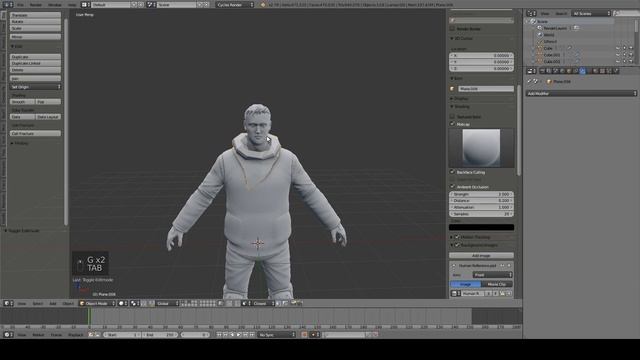The width and height of the screenshot is (640, 360).
Task: Open the Add Modifier dropdown
Action: [x=581, y=93]
